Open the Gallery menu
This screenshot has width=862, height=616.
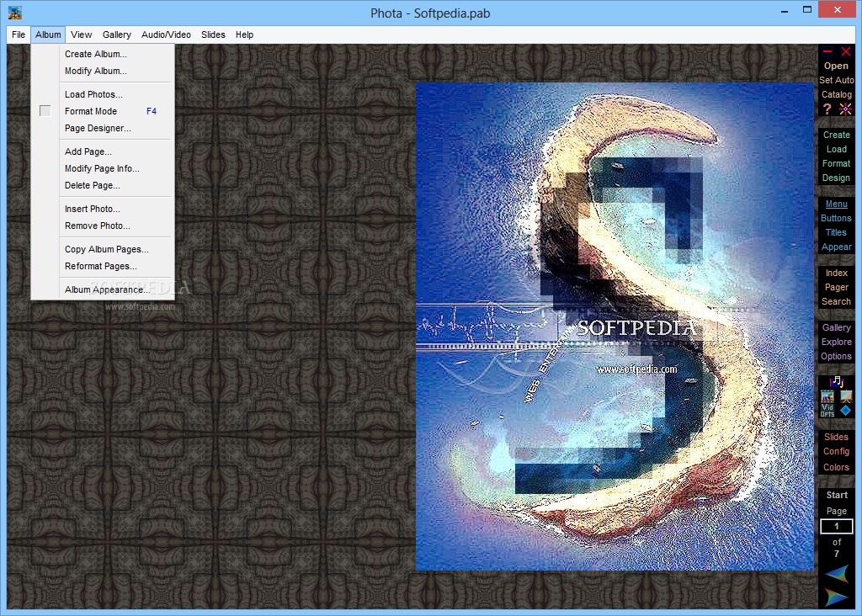[x=116, y=35]
